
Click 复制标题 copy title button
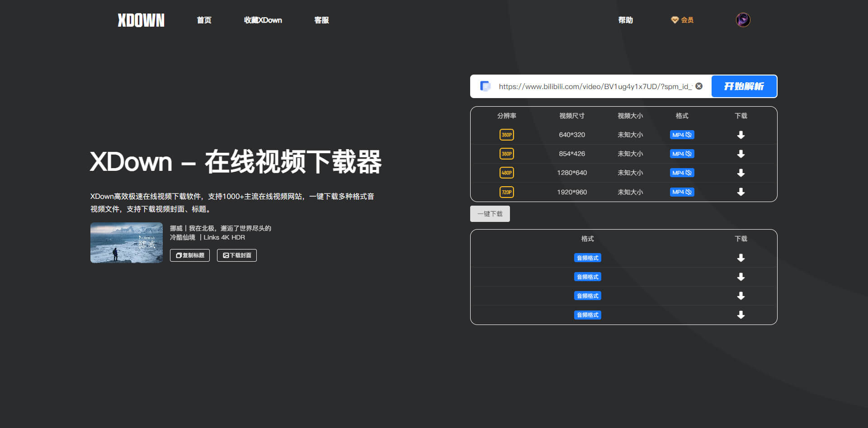click(190, 255)
